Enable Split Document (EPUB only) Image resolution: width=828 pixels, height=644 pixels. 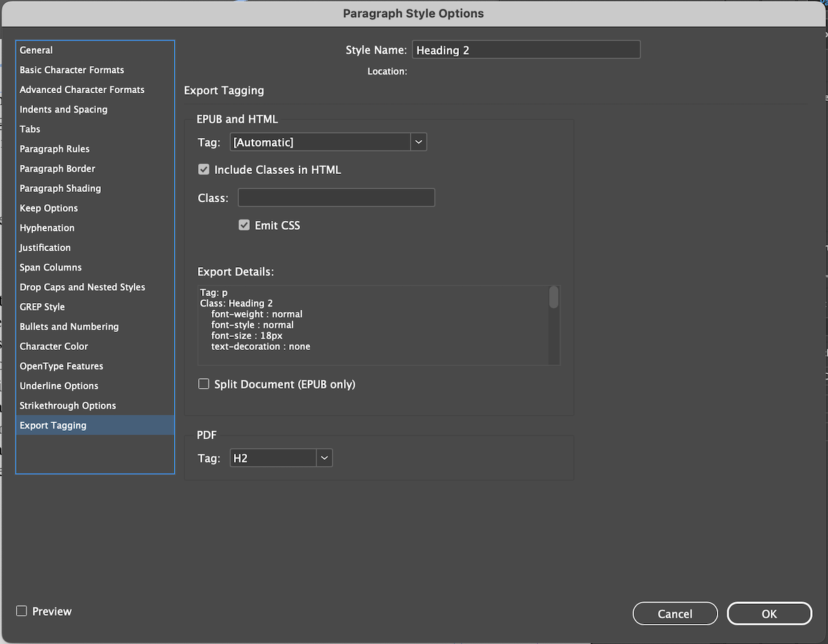204,384
